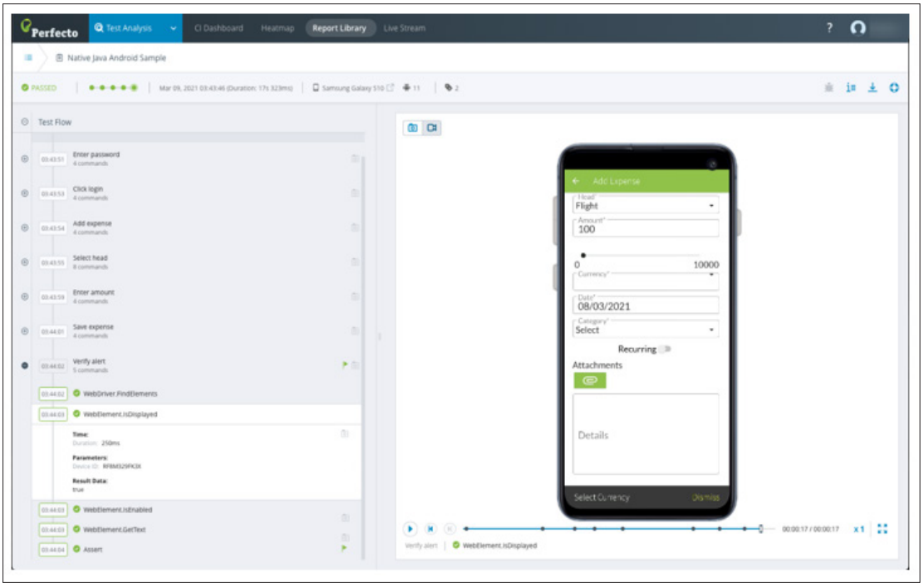The image size is (924, 587).
Task: Click Dismiss on the Select Currency alert
Action: coord(705,497)
